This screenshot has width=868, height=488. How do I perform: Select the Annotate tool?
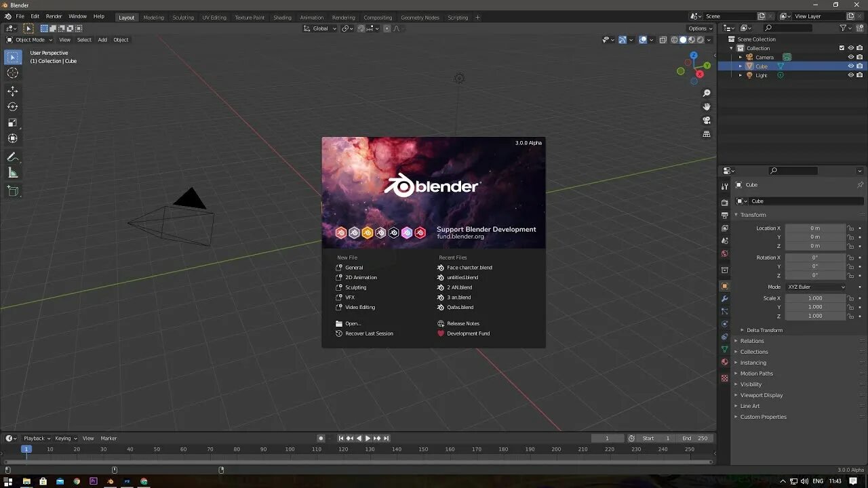(x=13, y=157)
